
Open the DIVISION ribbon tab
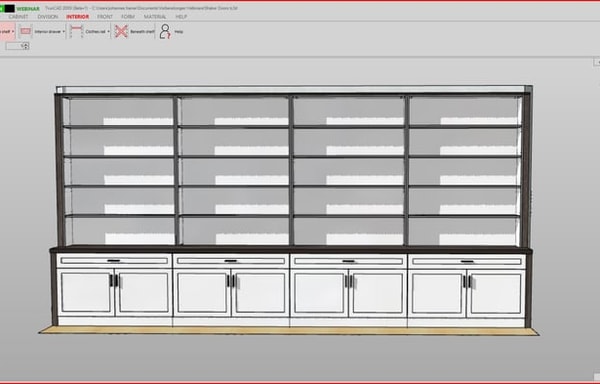click(x=48, y=17)
